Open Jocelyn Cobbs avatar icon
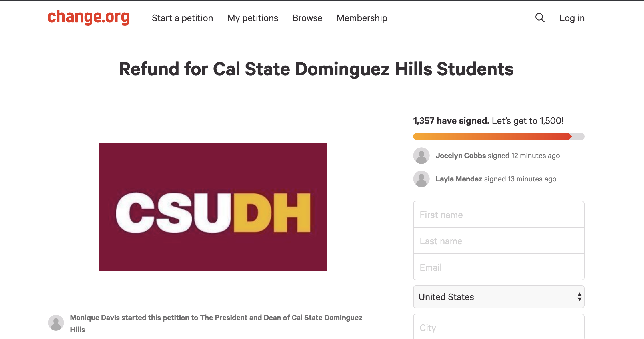 click(421, 156)
